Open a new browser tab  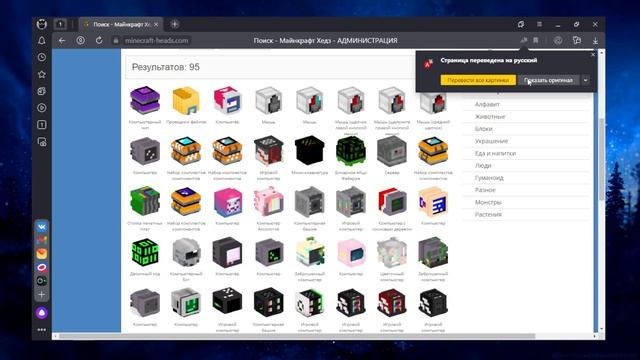[x=175, y=24]
